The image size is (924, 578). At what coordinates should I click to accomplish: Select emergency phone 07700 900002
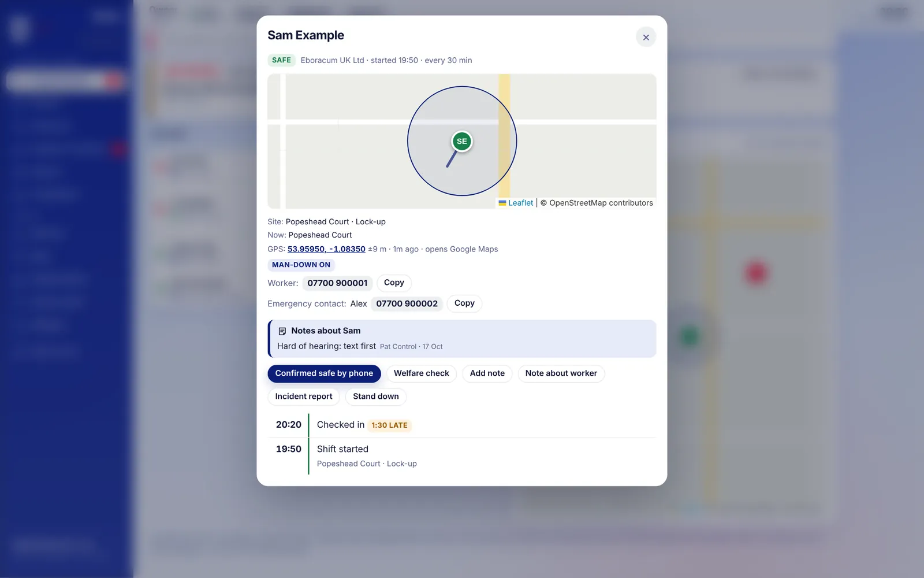407,304
